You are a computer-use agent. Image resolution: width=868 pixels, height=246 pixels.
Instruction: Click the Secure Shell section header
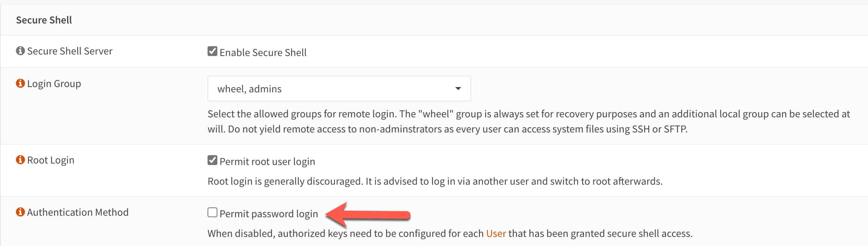click(x=44, y=20)
